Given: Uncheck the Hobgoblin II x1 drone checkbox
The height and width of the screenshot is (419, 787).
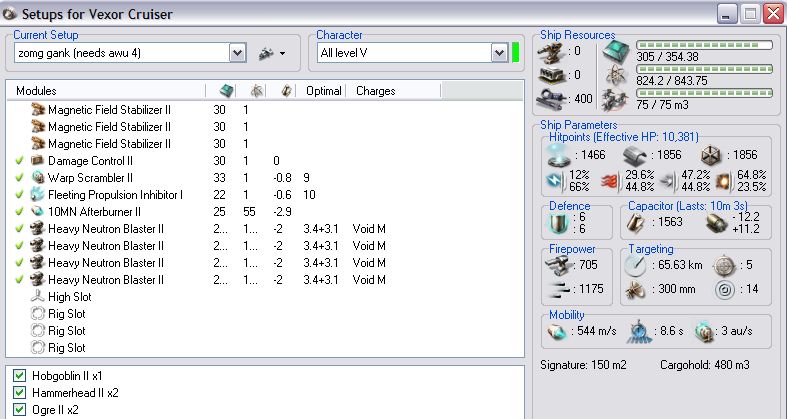Looking at the screenshot, I should (20, 375).
